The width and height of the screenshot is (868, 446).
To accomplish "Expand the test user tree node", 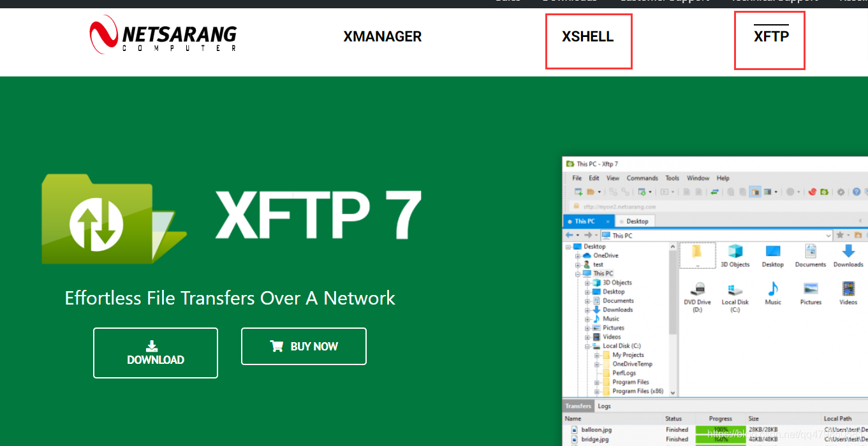I will [x=578, y=264].
